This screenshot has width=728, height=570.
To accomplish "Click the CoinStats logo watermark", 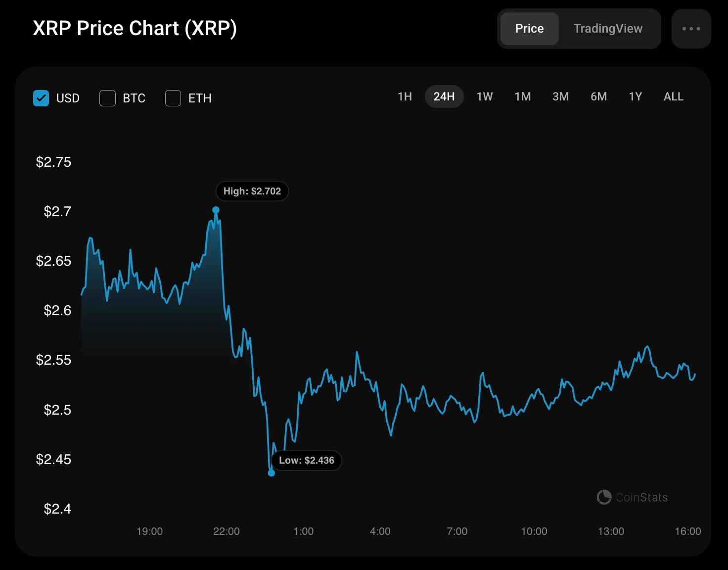I will 632,497.
